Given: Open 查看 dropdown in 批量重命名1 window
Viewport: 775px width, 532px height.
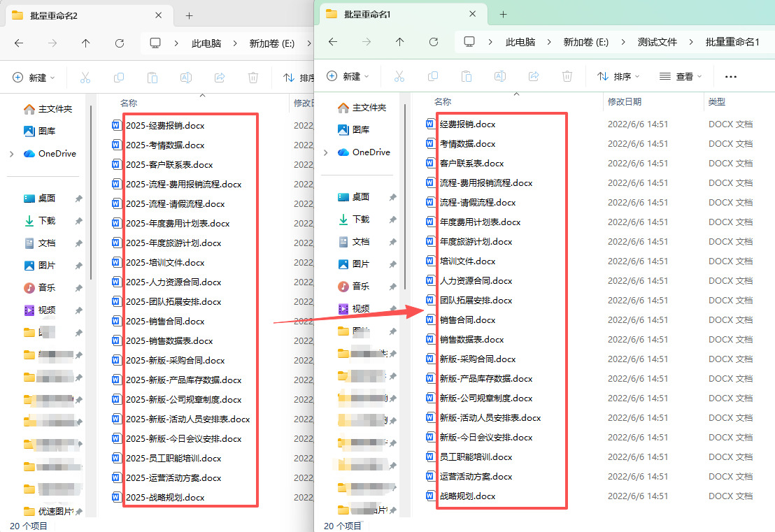Looking at the screenshot, I should 681,76.
